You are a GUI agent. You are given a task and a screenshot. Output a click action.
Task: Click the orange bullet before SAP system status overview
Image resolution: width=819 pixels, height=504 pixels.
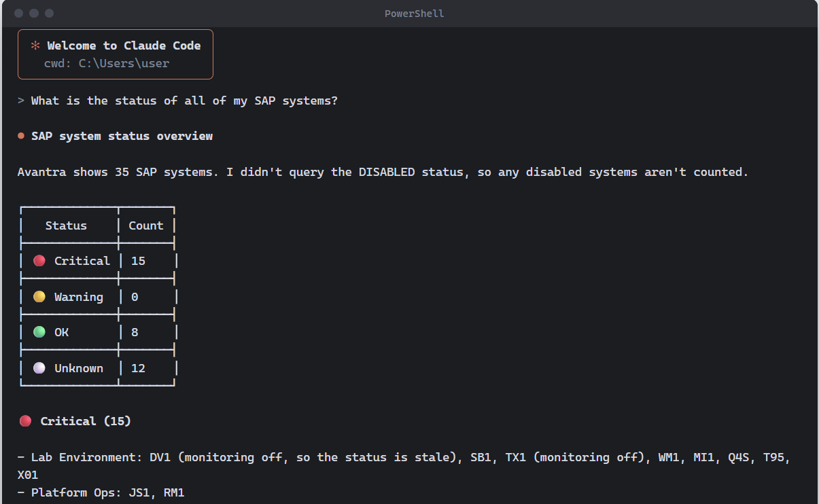pos(21,136)
